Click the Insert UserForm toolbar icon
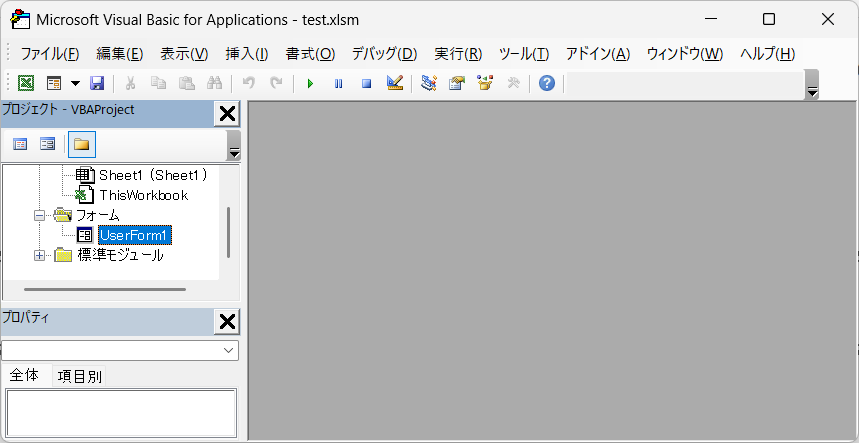The height and width of the screenshot is (443, 859). point(54,83)
